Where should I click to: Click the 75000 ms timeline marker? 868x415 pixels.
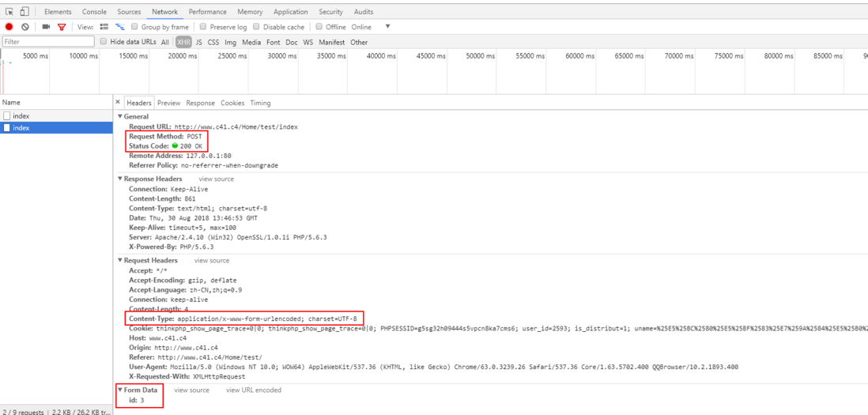click(x=730, y=56)
